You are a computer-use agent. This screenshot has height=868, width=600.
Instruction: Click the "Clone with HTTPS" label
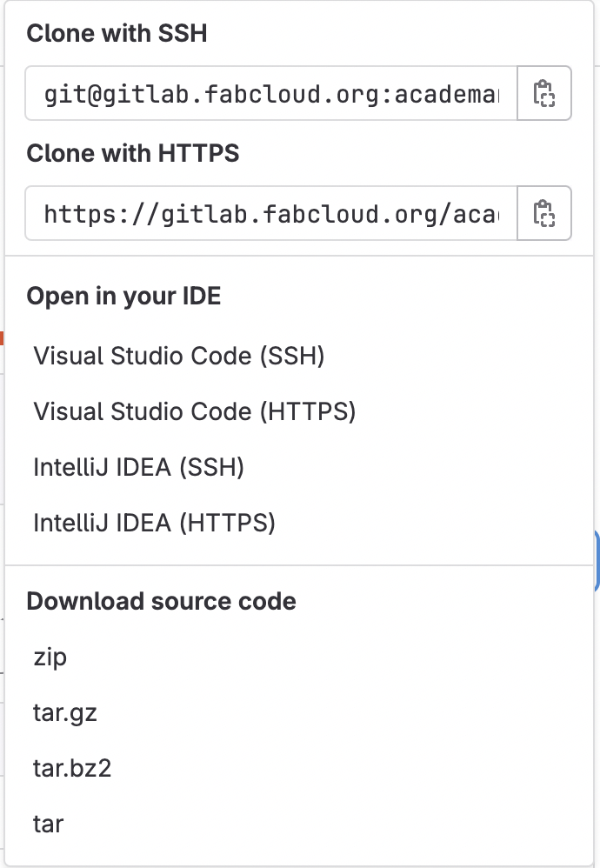tap(133, 153)
